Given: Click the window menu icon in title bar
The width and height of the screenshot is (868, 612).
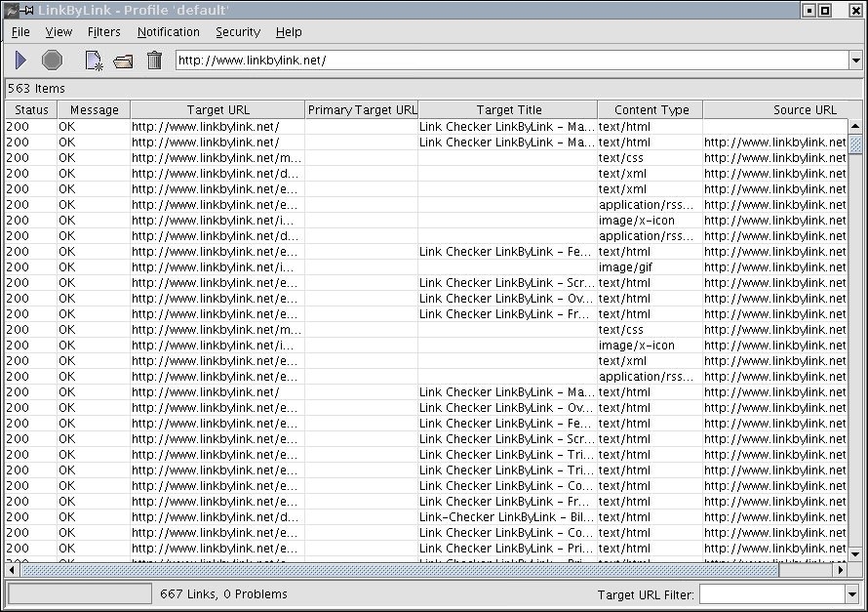Looking at the screenshot, I should pyautogui.click(x=12, y=10).
